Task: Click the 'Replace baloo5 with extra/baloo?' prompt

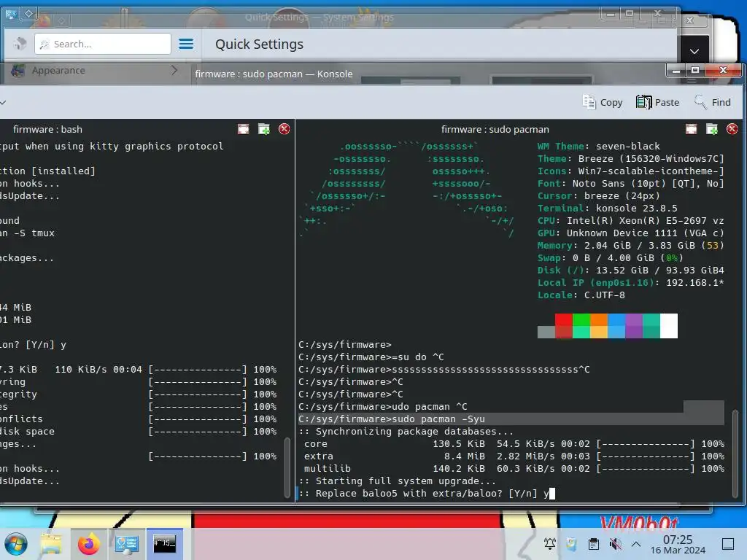Action: point(426,494)
